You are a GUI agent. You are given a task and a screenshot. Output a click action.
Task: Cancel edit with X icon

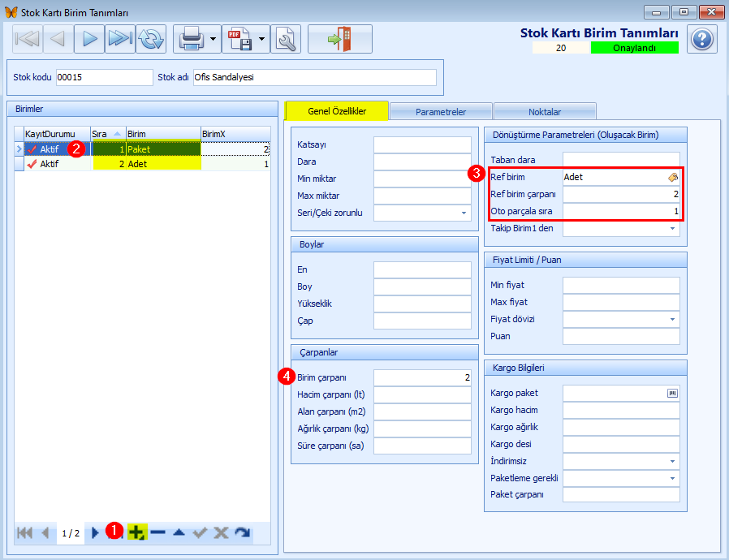pos(221,532)
